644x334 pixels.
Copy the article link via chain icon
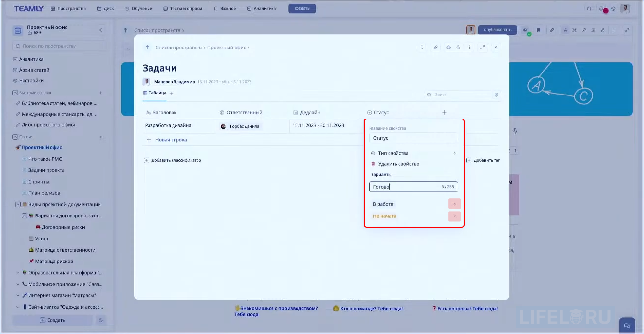pos(436,47)
